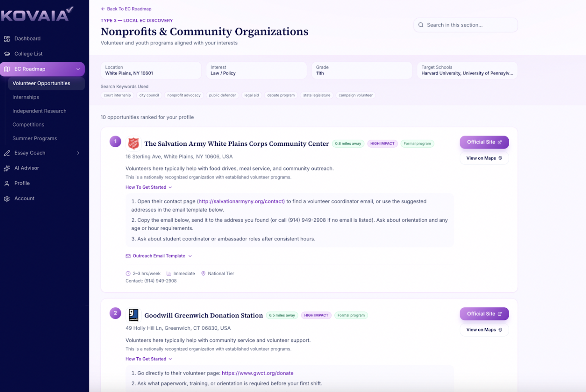586x392 pixels.
Task: Open the gwct.org/donate link
Action: pos(257,373)
